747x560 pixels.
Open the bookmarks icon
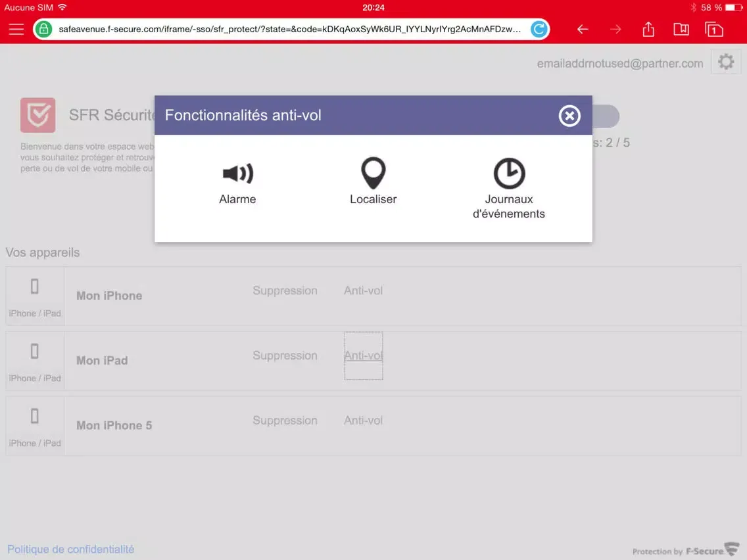(x=681, y=29)
